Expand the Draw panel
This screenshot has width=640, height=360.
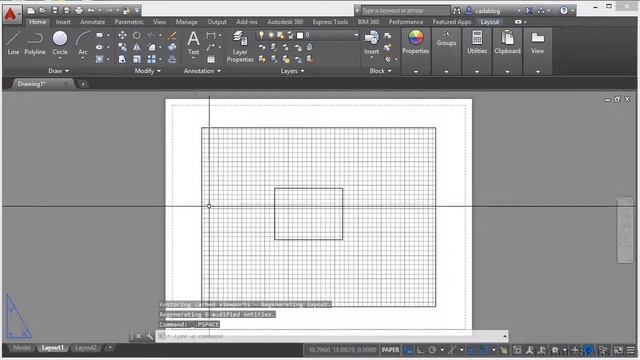click(x=59, y=71)
